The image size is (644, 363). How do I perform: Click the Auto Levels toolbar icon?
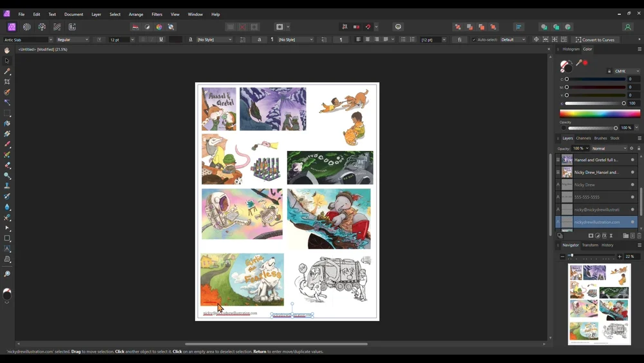click(x=135, y=27)
